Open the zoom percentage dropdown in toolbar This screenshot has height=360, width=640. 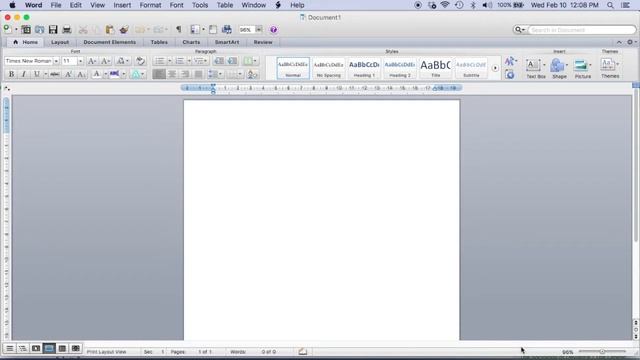(x=258, y=29)
